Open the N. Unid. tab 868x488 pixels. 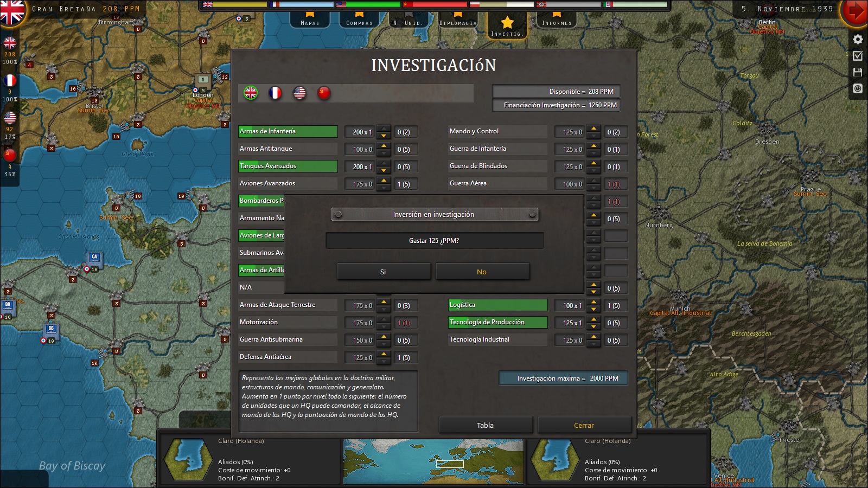tap(408, 20)
